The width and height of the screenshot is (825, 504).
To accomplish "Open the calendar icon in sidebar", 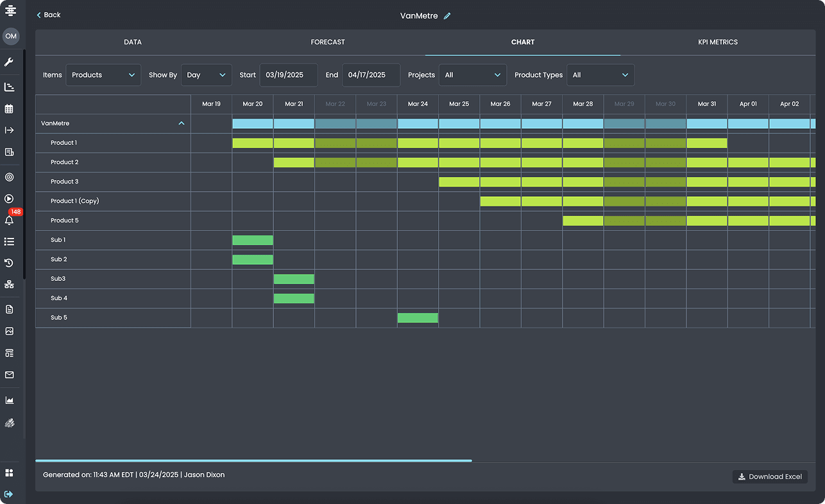I will (9, 109).
